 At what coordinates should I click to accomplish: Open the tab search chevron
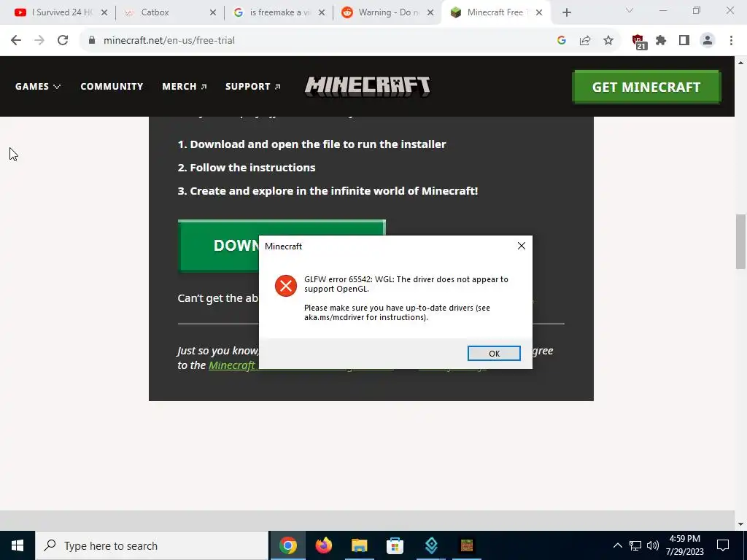(x=630, y=10)
